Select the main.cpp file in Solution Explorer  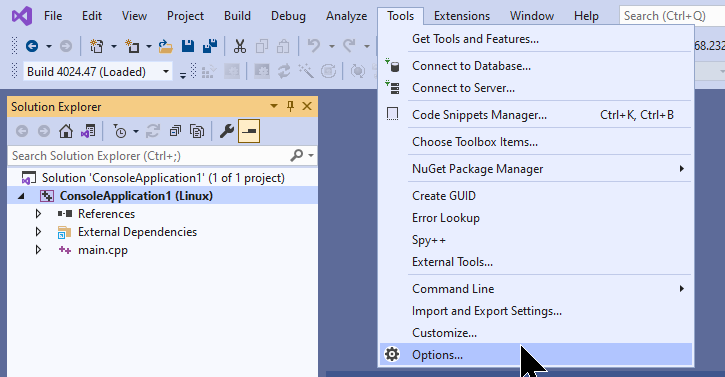click(103, 250)
